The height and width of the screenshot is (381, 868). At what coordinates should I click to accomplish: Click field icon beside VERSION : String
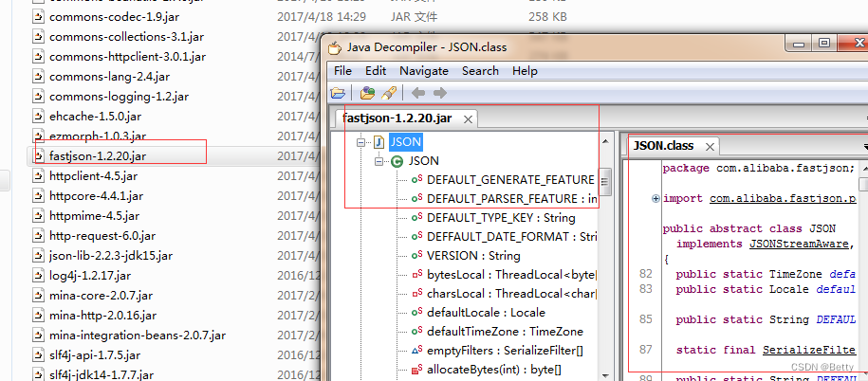[x=416, y=256]
